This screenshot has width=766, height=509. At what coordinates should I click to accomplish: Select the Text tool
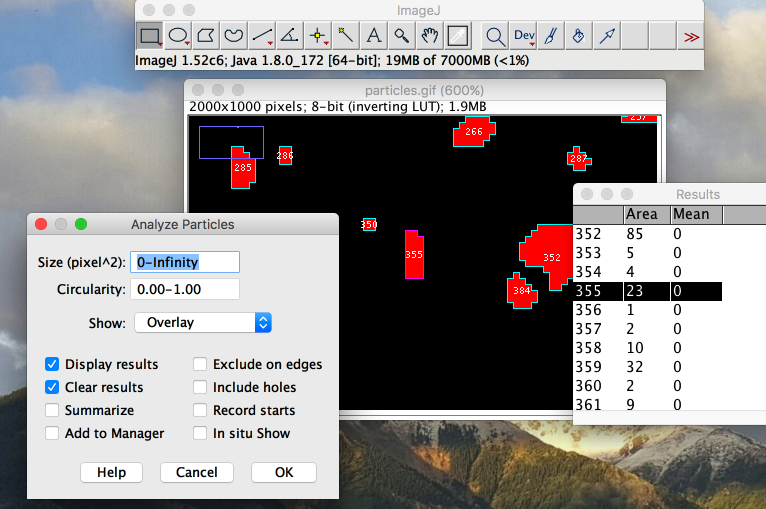(x=374, y=37)
